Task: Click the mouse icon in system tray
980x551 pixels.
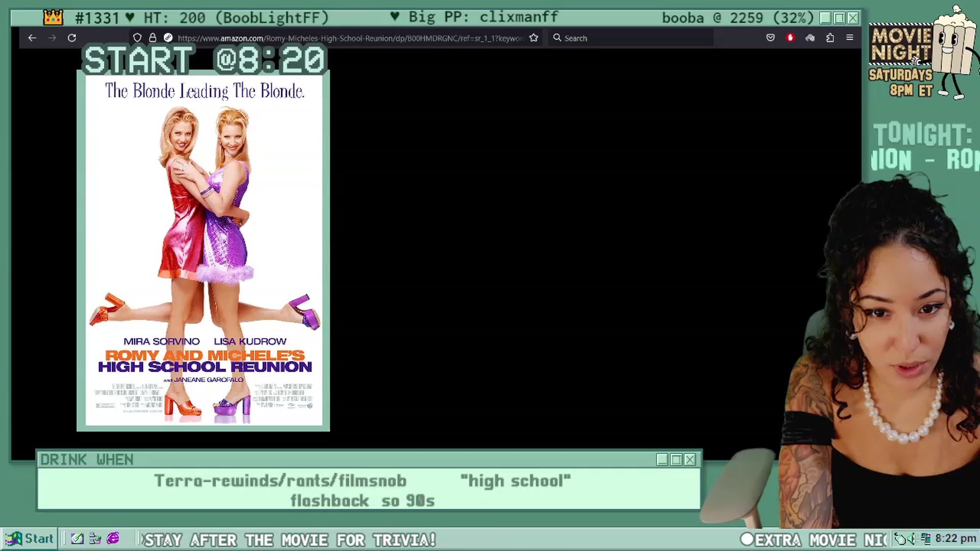Action: 901,539
